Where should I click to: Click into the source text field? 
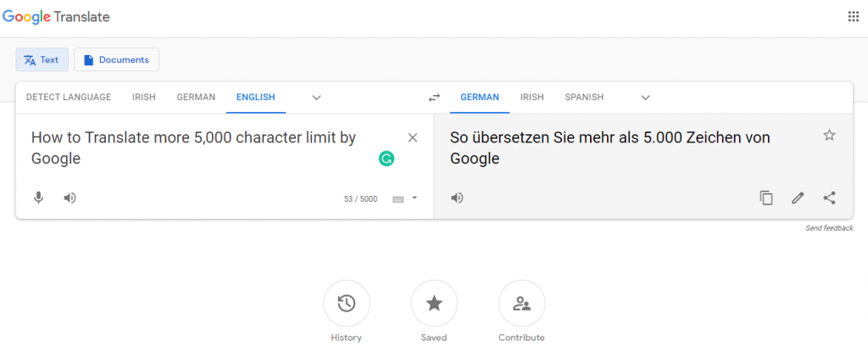pos(194,148)
